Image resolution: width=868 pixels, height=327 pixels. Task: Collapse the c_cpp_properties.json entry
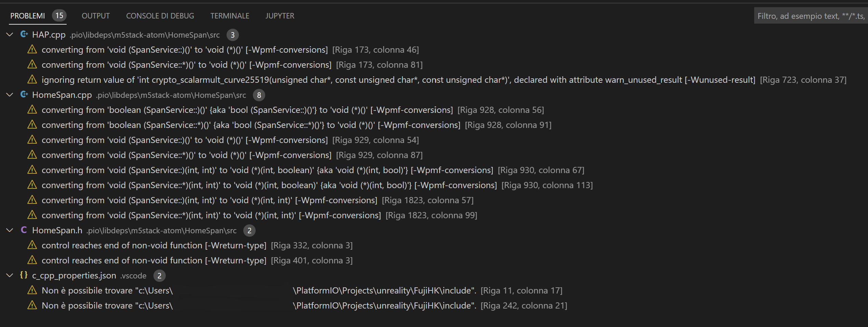(9, 275)
